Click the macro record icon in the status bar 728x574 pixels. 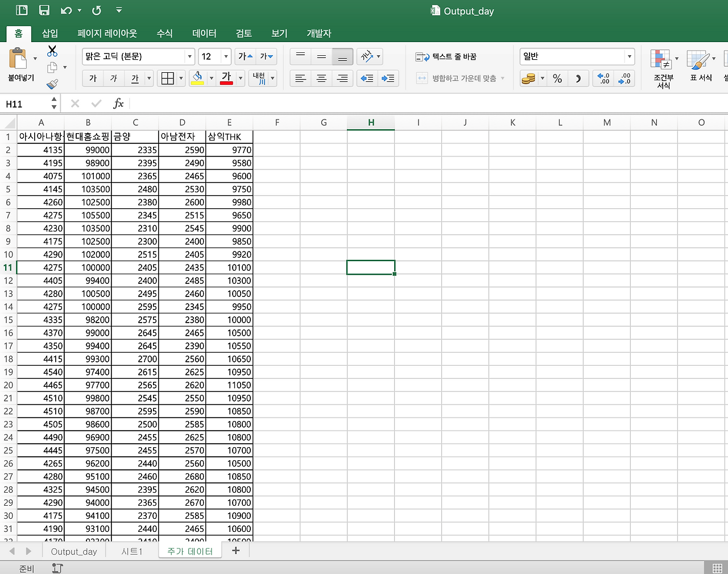(57, 568)
